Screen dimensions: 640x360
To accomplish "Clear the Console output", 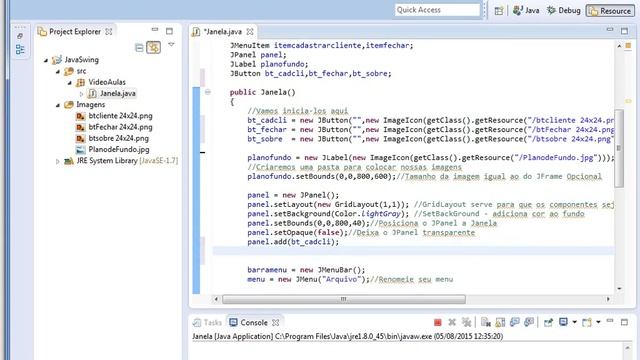I will point(485,322).
